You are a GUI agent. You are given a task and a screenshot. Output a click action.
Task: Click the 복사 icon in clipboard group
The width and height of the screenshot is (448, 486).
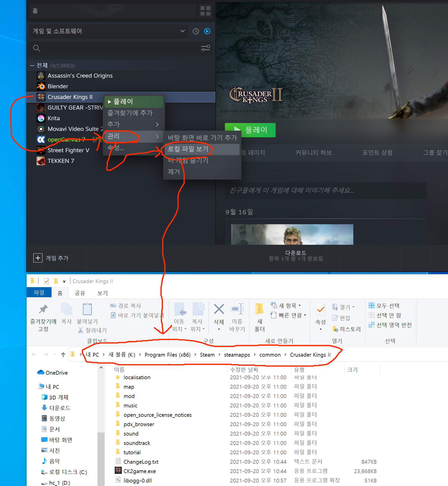point(67,309)
